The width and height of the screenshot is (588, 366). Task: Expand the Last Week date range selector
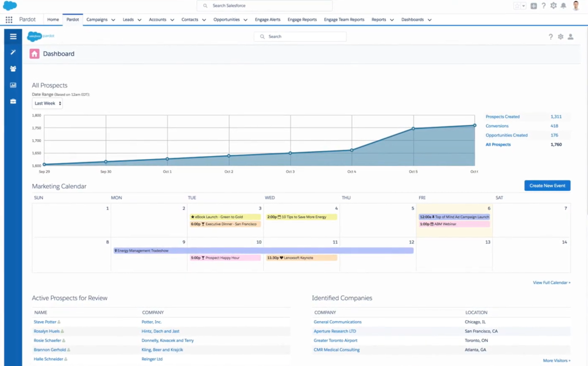pos(47,103)
